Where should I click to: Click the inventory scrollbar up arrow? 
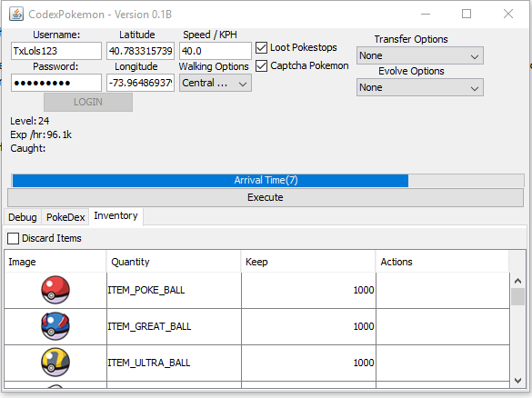pos(517,281)
